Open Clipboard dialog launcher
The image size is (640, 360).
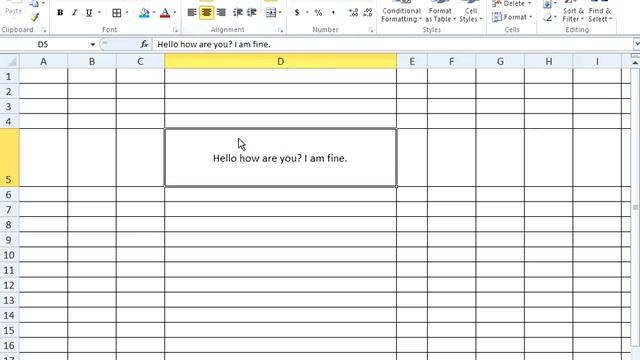pyautogui.click(x=43, y=30)
